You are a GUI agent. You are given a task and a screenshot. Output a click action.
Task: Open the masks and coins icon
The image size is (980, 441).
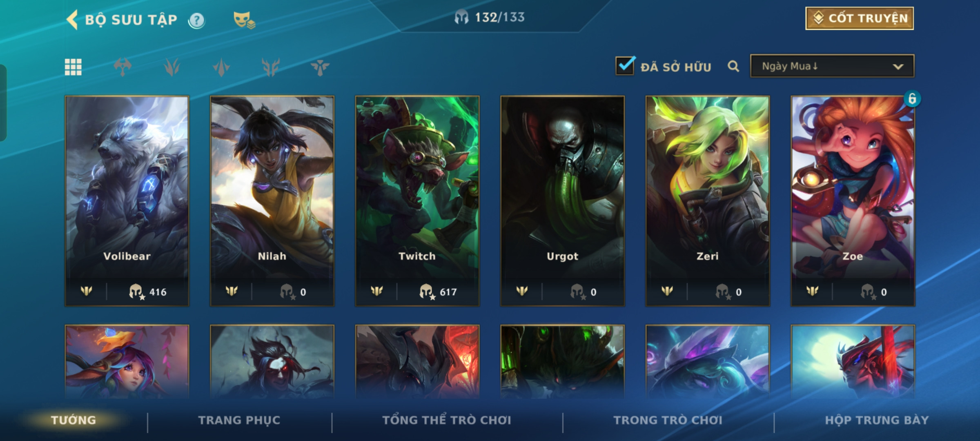click(244, 20)
